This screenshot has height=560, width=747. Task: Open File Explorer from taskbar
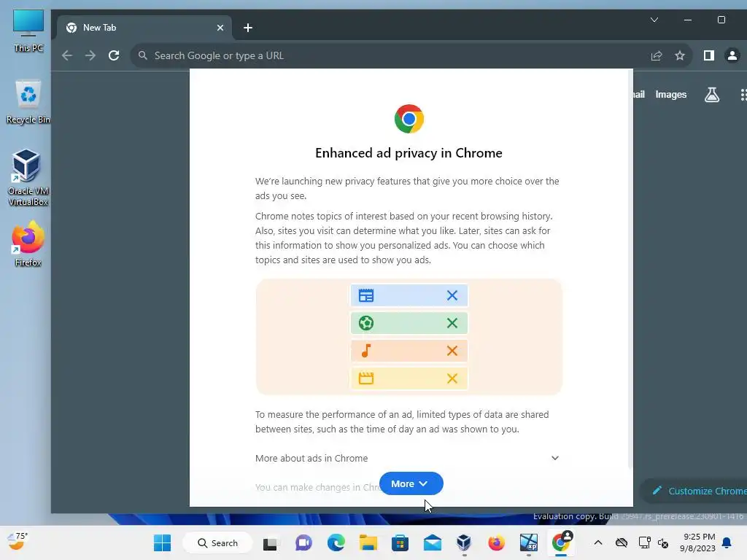tap(368, 542)
